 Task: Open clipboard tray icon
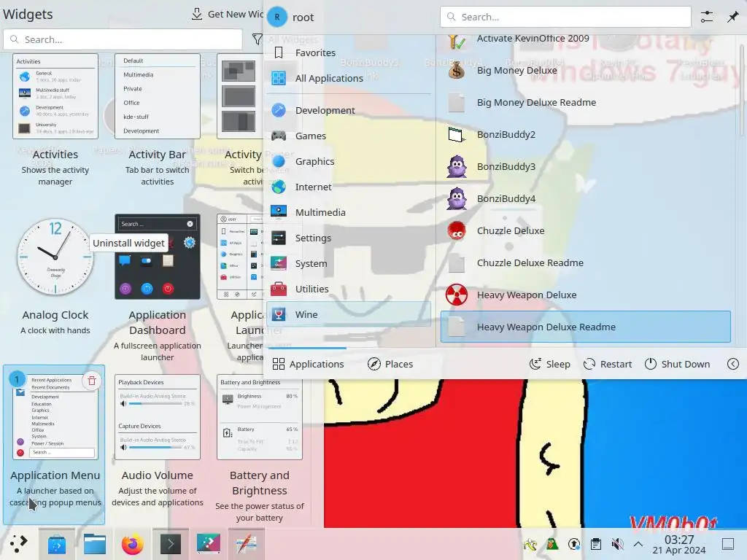595,544
